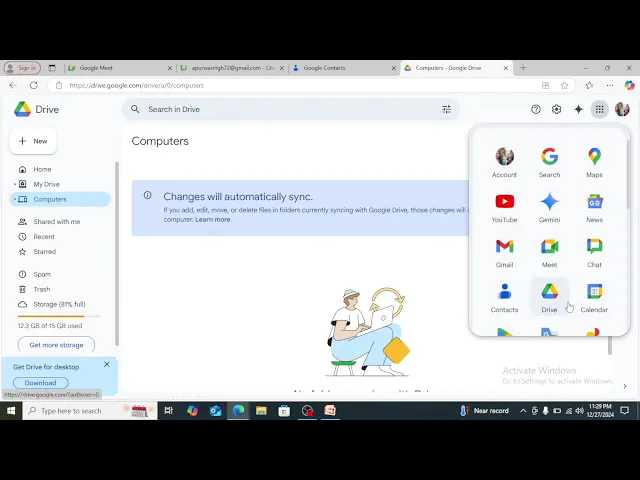The image size is (640, 480).
Task: Show hidden system tray icons
Action: pyautogui.click(x=523, y=411)
